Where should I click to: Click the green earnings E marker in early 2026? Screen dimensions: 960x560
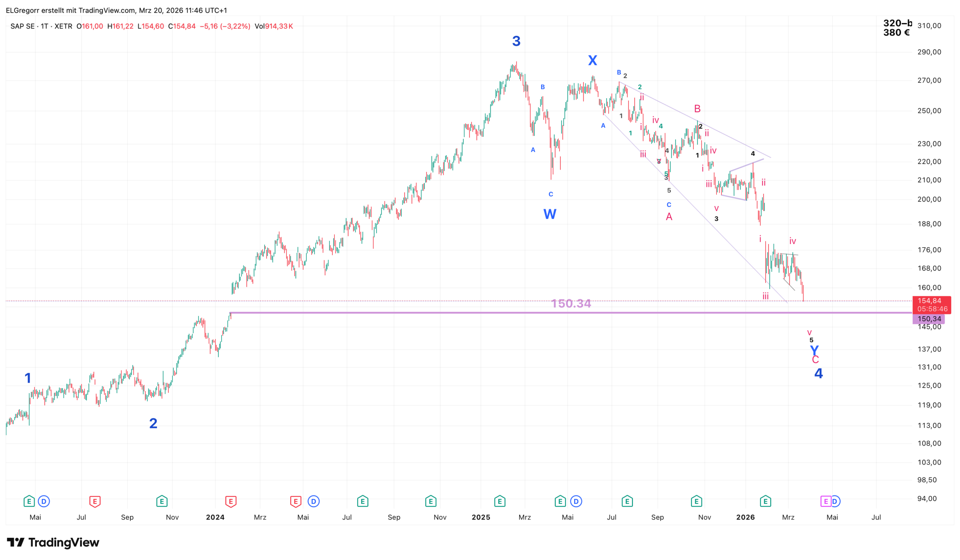tap(765, 501)
